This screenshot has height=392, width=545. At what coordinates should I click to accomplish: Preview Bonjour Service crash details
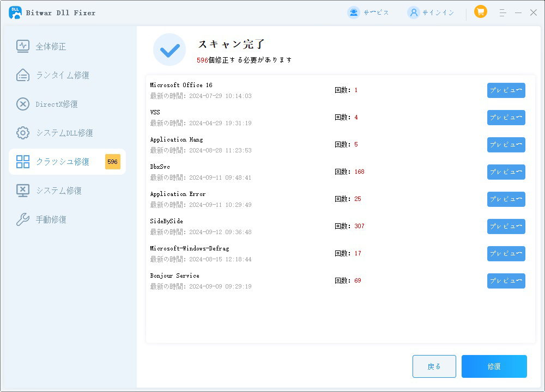pyautogui.click(x=506, y=281)
